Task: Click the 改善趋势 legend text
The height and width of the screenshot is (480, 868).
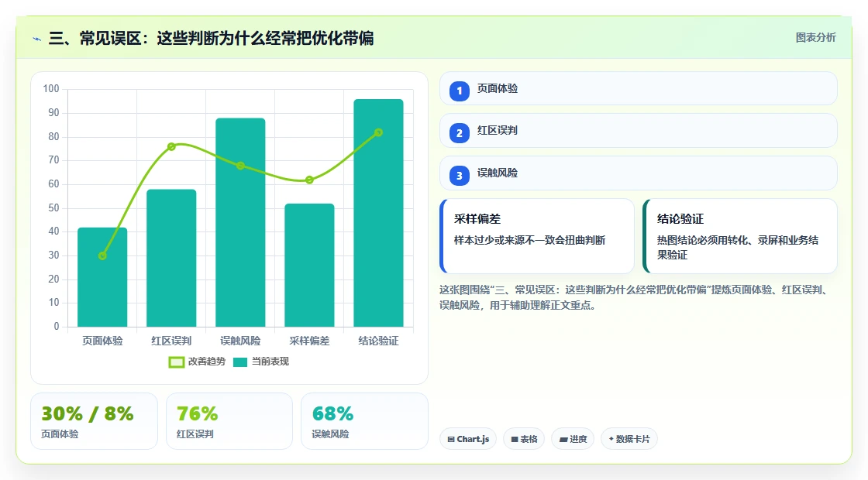Action: tap(206, 362)
